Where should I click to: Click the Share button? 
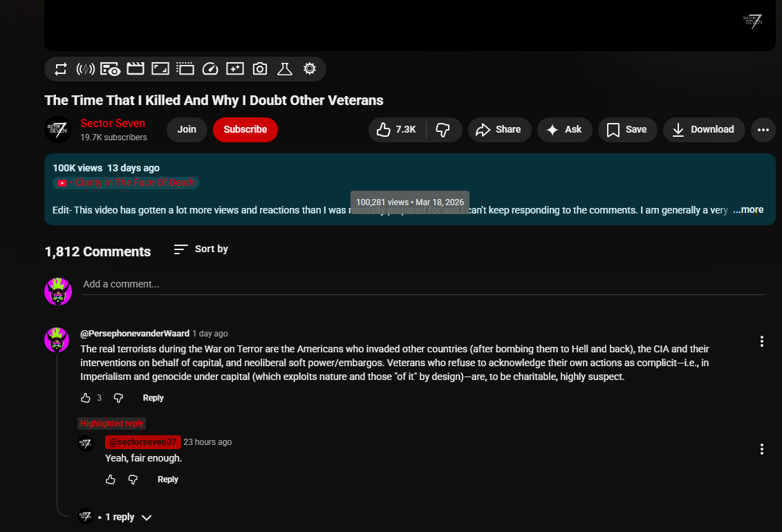(x=499, y=129)
